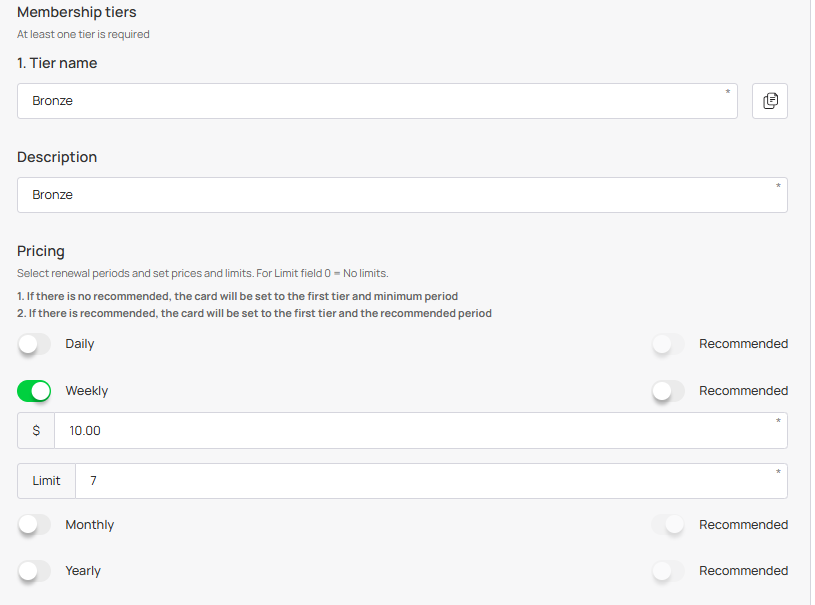The height and width of the screenshot is (605, 815).
Task: Click the weekly price field showing 10.00
Action: point(420,431)
